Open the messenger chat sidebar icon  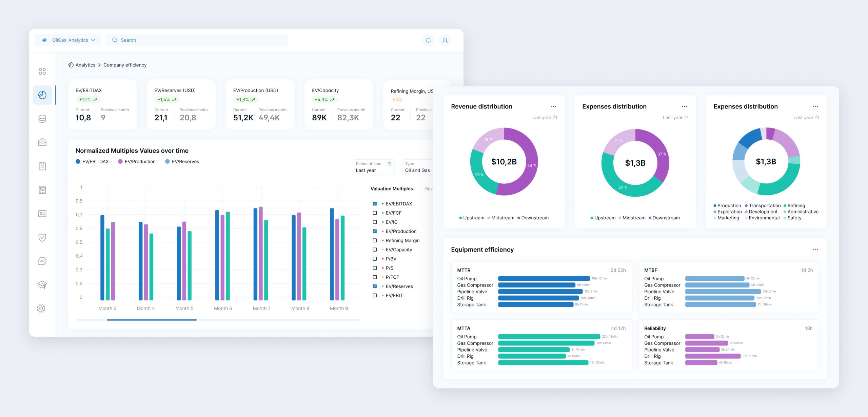[x=42, y=261]
